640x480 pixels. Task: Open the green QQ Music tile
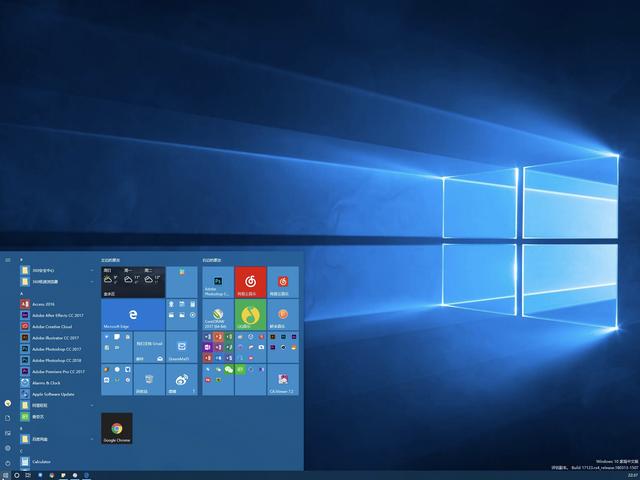(251, 315)
